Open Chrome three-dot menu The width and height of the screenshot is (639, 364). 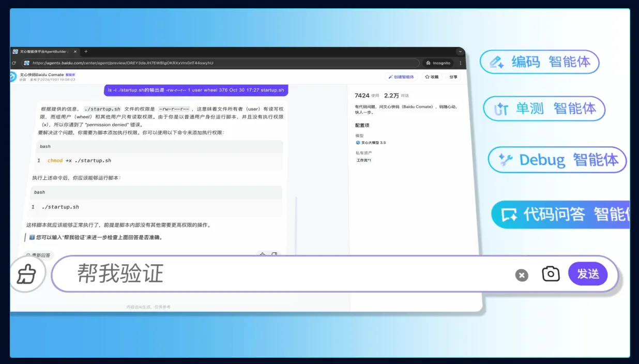point(460,63)
